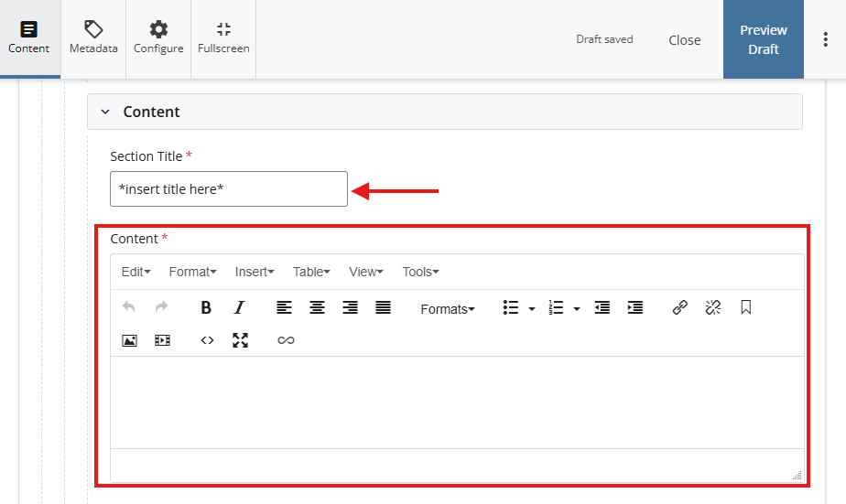Image resolution: width=846 pixels, height=504 pixels.
Task: Switch to the Metadata tab
Action: (x=93, y=38)
